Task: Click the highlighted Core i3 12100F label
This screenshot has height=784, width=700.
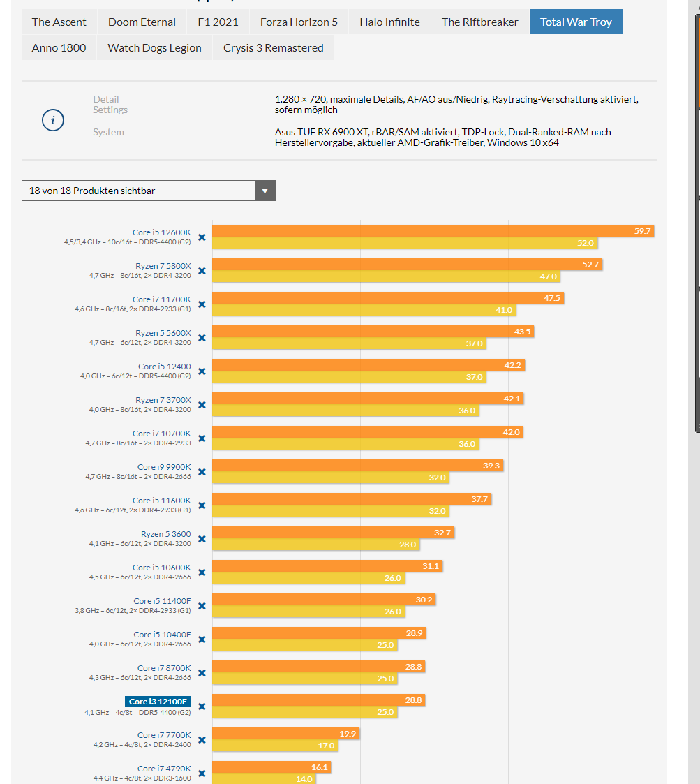Action: coord(158,702)
